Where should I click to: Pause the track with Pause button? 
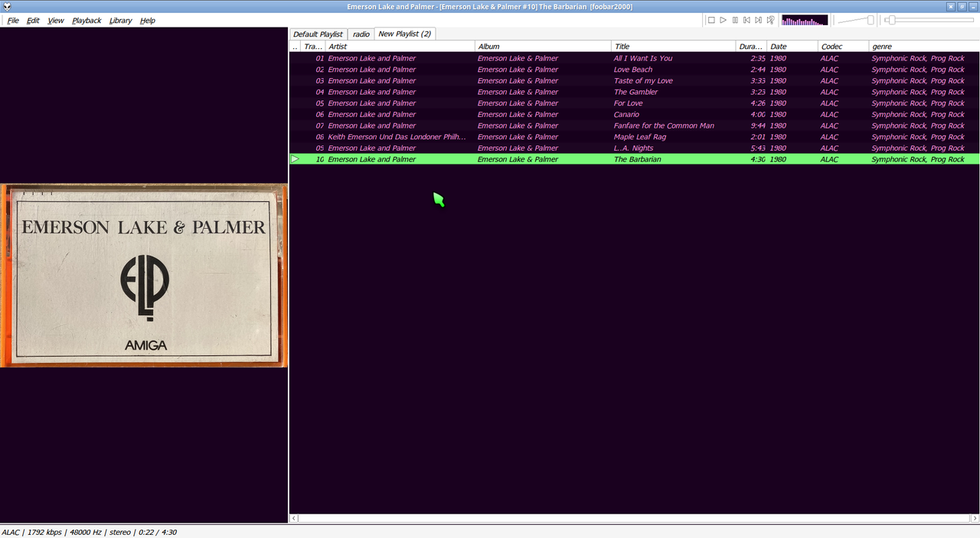tap(735, 20)
